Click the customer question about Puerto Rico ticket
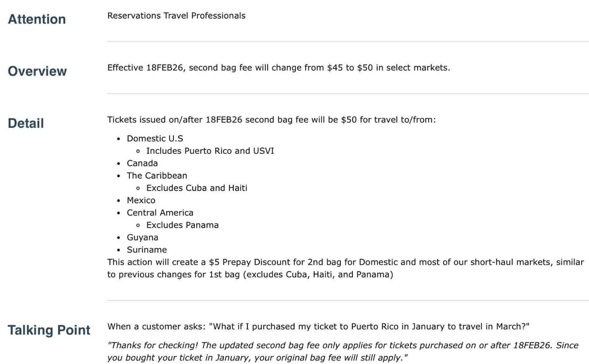Image resolution: width=589 pixels, height=364 pixels. (x=318, y=327)
